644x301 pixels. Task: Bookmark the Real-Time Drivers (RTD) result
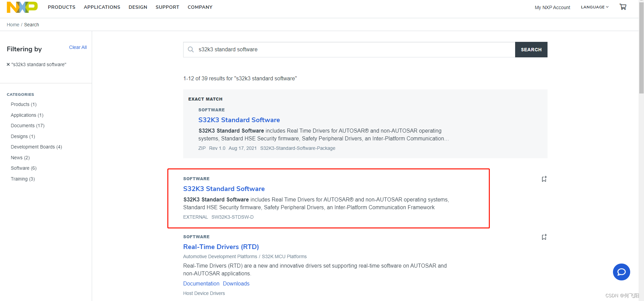(544, 237)
